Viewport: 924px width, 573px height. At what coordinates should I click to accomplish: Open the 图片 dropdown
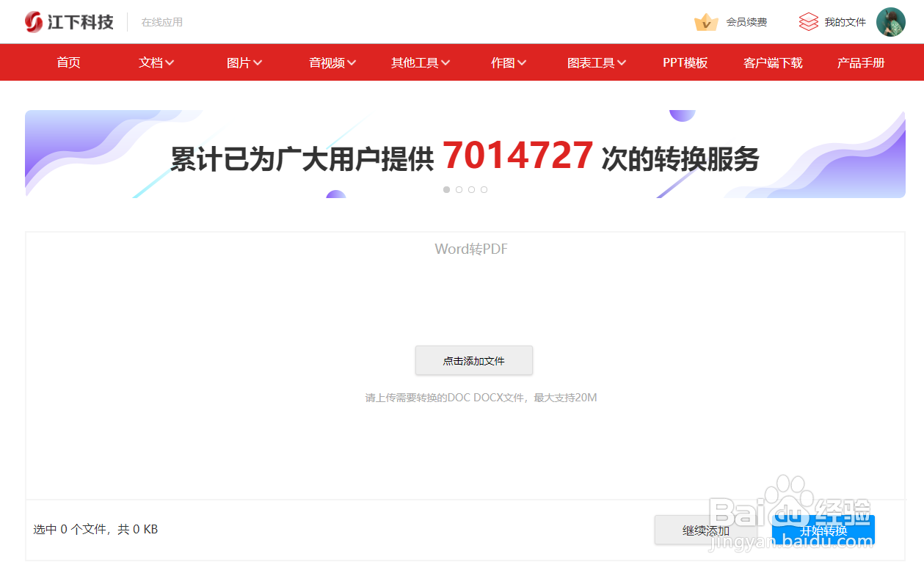point(244,62)
